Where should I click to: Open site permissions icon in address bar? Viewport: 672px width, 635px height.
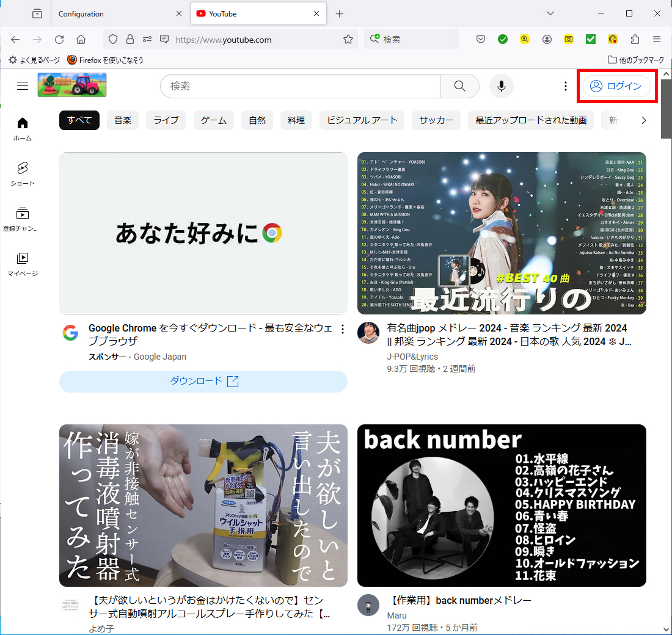(x=147, y=40)
